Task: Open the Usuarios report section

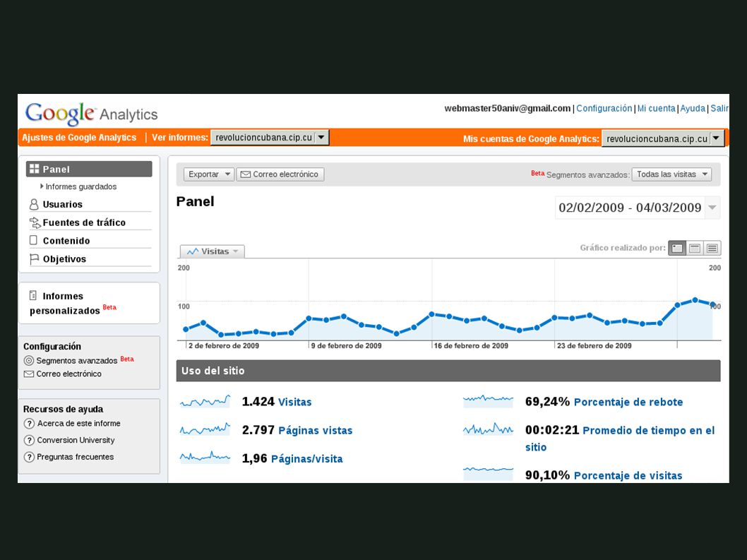Action: (62, 205)
